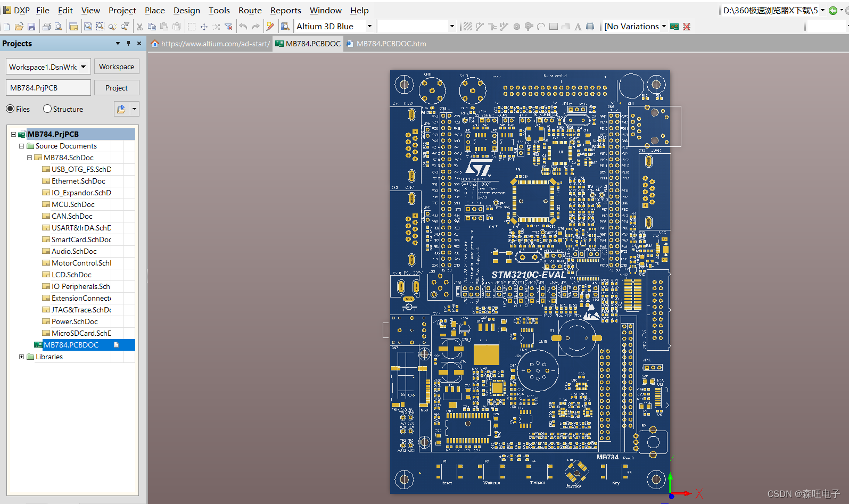Click the Open Project icon

(x=73, y=27)
